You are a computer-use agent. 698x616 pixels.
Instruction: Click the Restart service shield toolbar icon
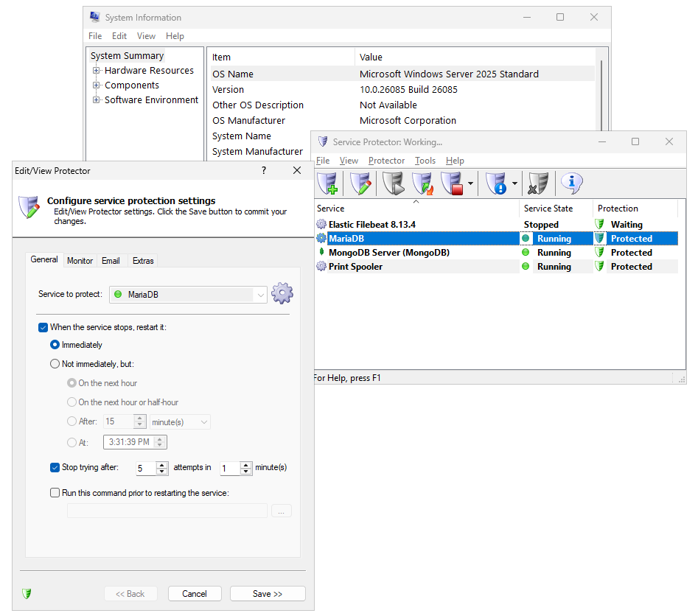coord(422,183)
